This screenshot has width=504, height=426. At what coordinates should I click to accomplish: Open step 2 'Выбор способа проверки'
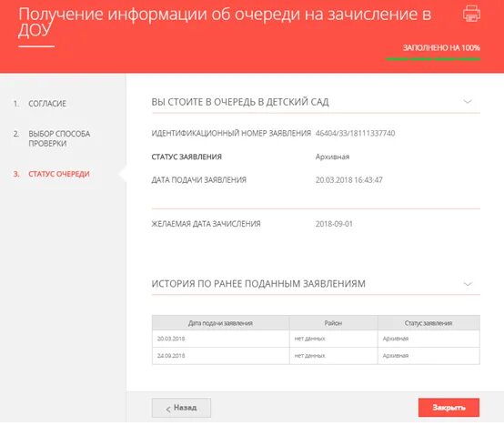point(52,138)
